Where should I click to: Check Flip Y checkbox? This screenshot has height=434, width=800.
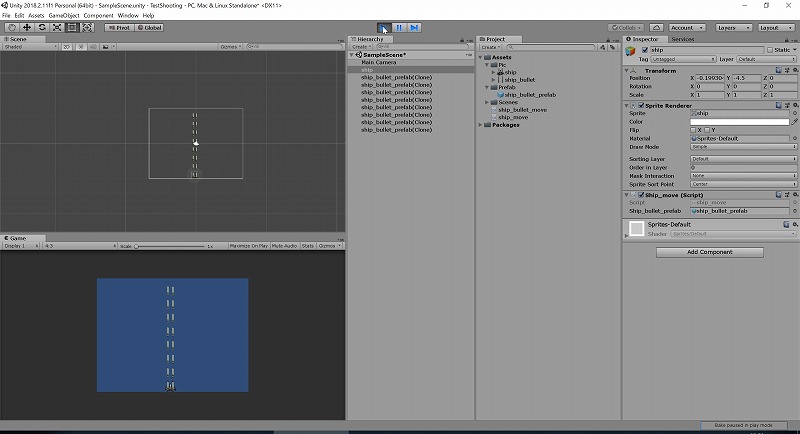pos(707,130)
